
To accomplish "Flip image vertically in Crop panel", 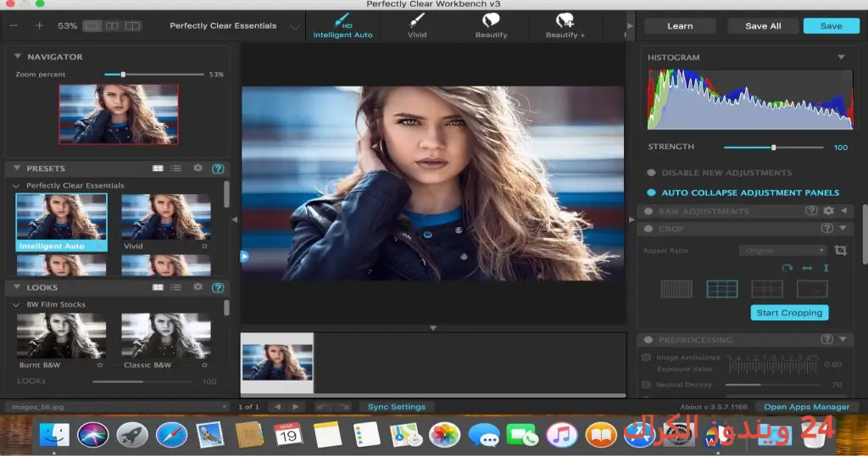I will click(x=826, y=268).
